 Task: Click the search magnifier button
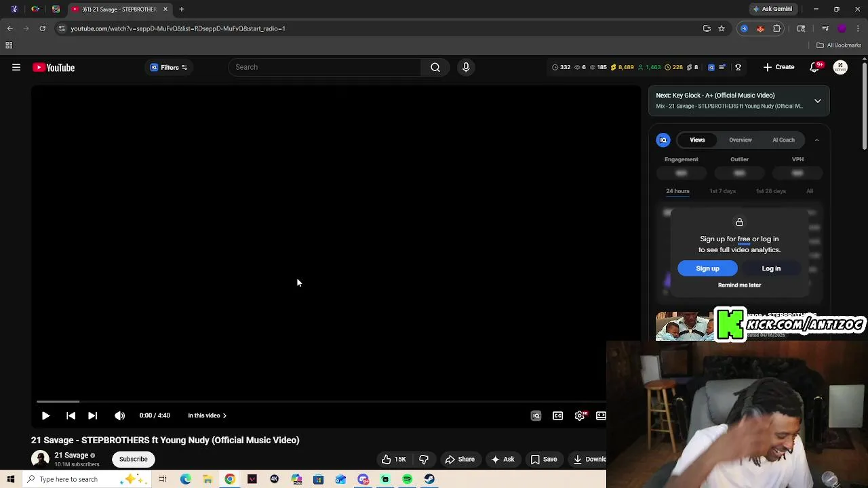[435, 67]
